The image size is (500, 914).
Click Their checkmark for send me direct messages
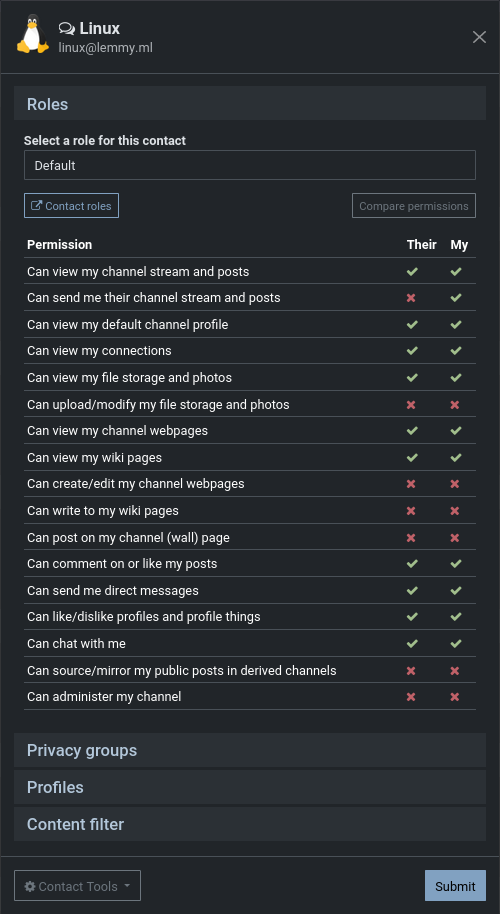(x=412, y=590)
